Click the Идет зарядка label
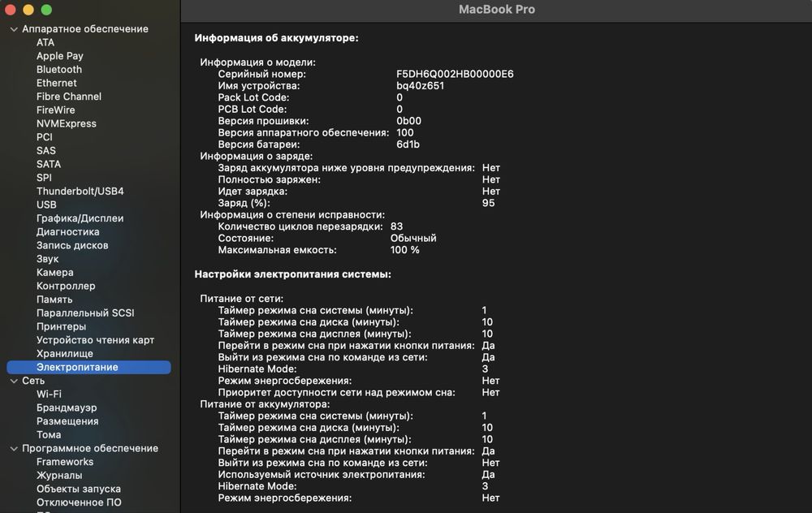The height and width of the screenshot is (513, 812). [253, 191]
